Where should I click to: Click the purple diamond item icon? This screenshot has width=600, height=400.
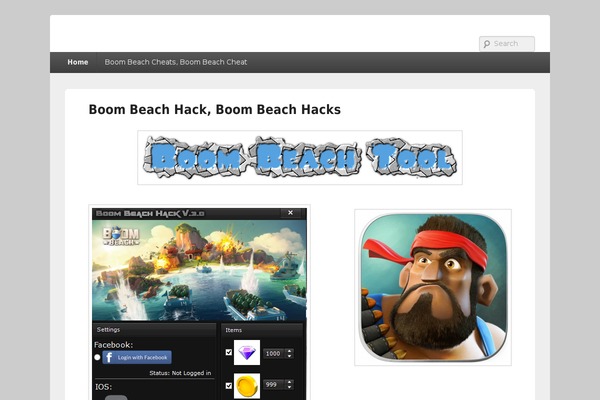click(247, 353)
